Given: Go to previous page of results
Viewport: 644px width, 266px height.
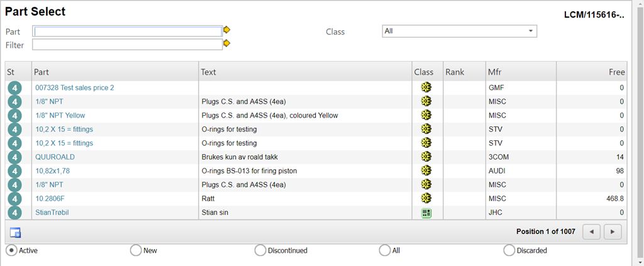Looking at the screenshot, I should 591,232.
